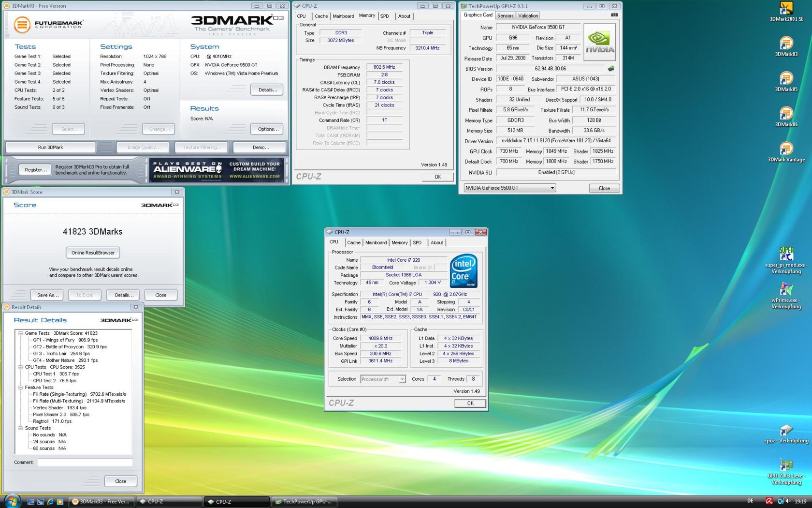
Task: Open Internet Explorer from quick launch
Action: 50,502
